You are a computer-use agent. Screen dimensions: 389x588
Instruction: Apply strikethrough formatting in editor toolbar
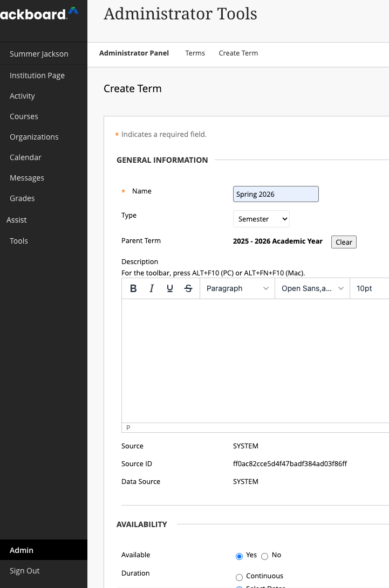click(188, 288)
